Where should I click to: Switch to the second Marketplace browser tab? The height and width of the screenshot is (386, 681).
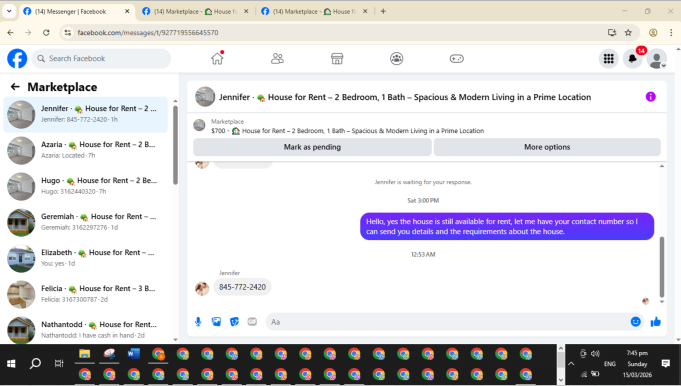tap(195, 12)
